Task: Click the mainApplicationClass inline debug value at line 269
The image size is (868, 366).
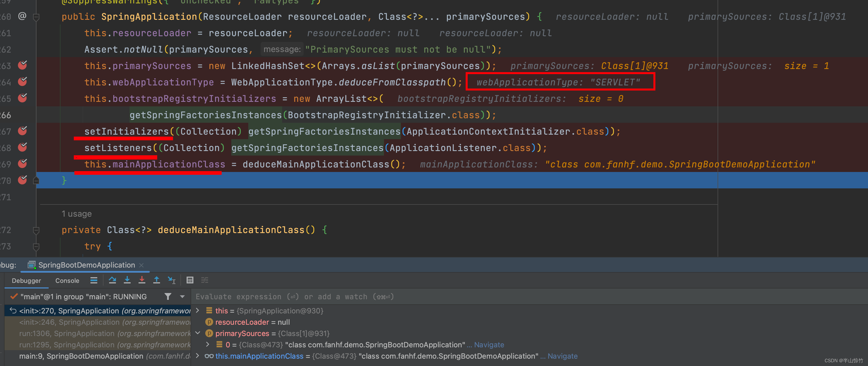Action: pos(617,164)
